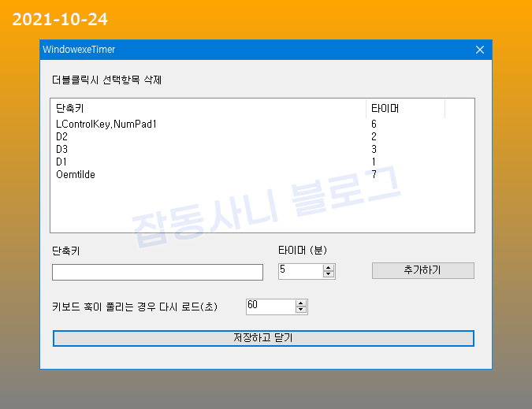Click the 저장하고 닫기 button
This screenshot has width=532, height=409.
click(263, 338)
